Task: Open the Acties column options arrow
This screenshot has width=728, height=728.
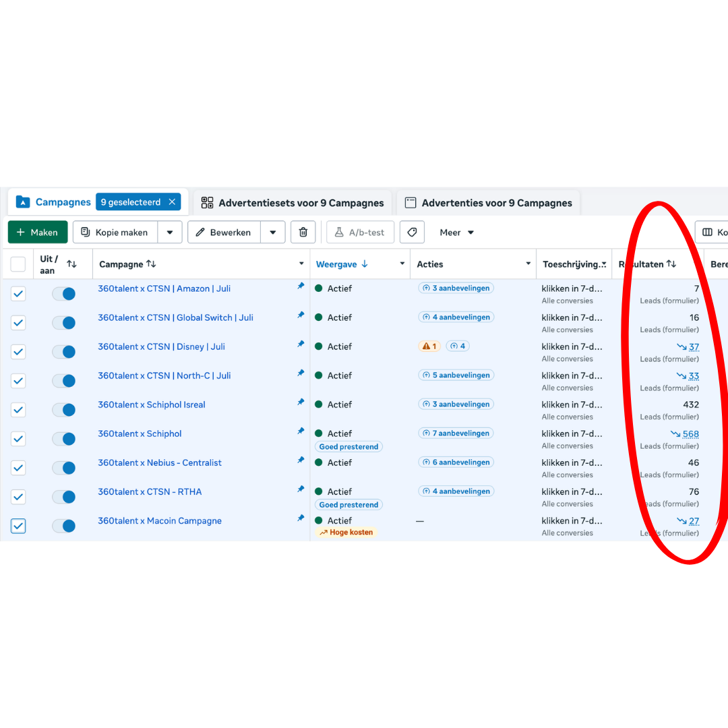Action: (528, 264)
